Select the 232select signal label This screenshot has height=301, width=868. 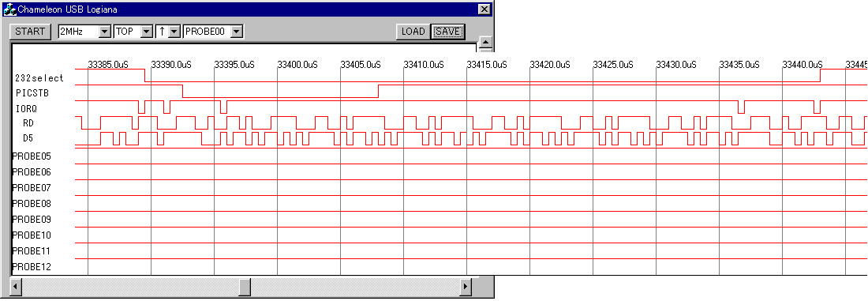pos(39,78)
